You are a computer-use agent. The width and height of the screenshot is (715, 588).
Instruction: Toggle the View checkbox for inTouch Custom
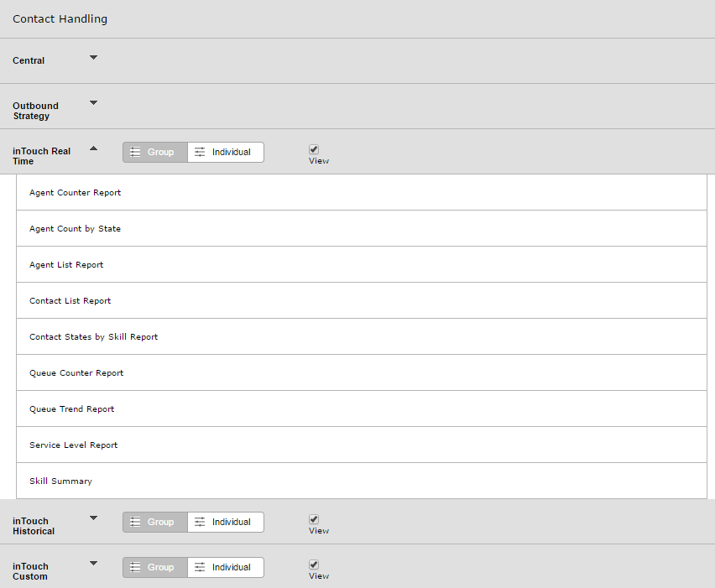click(x=314, y=565)
